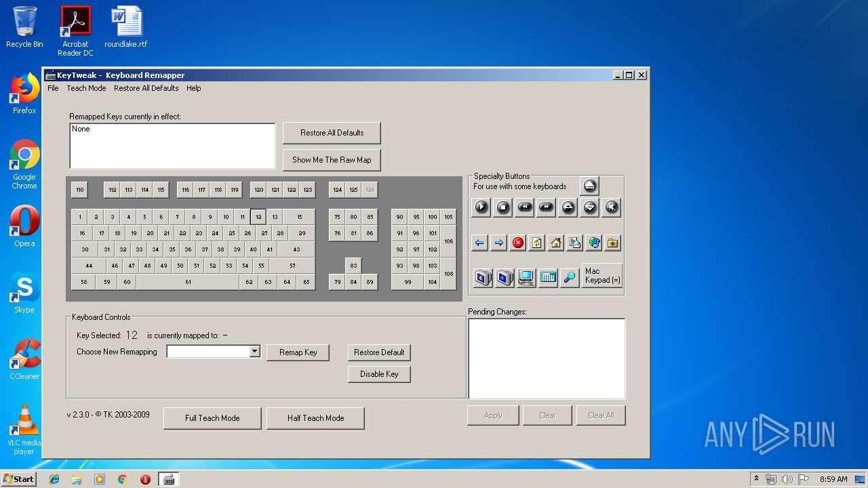Select the Mute specialty button
868x488 pixels.
(x=612, y=207)
